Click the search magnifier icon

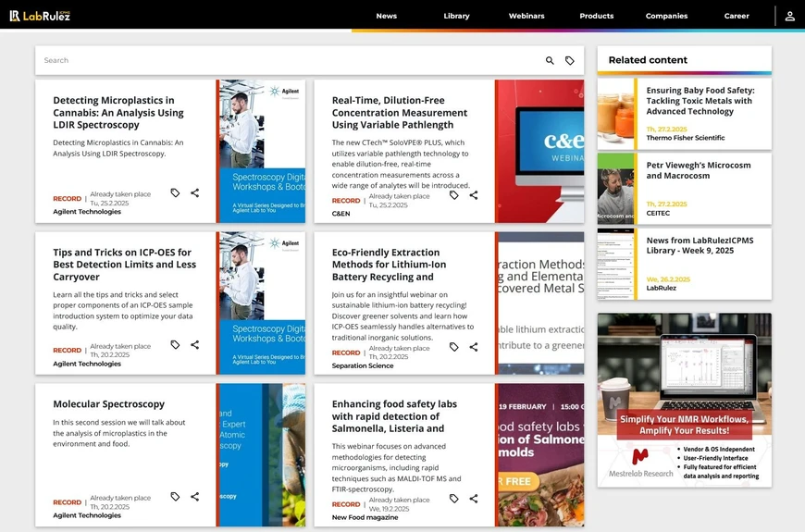(550, 60)
